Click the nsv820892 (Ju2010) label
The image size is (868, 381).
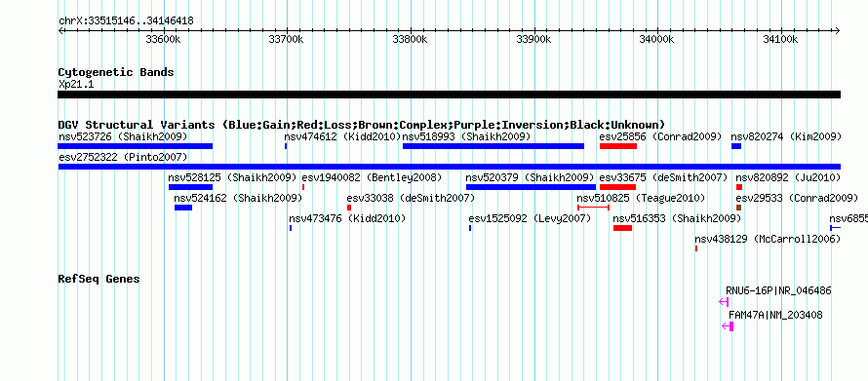click(x=788, y=177)
